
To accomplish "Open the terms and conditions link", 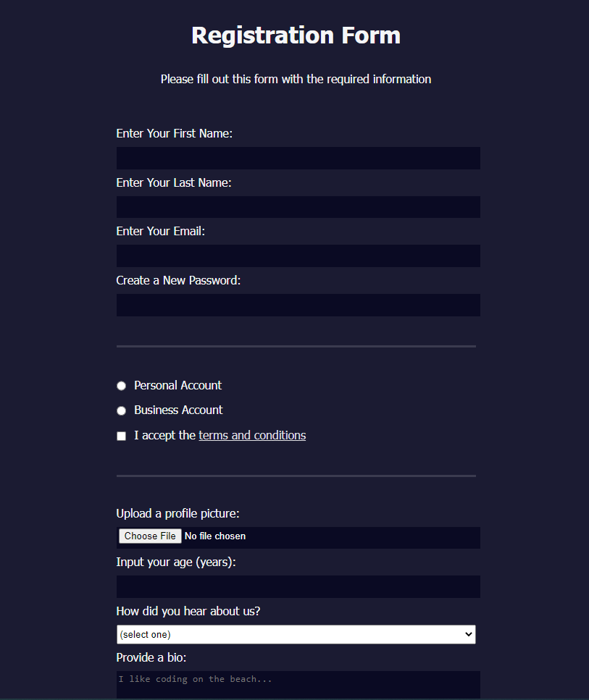I will (252, 435).
